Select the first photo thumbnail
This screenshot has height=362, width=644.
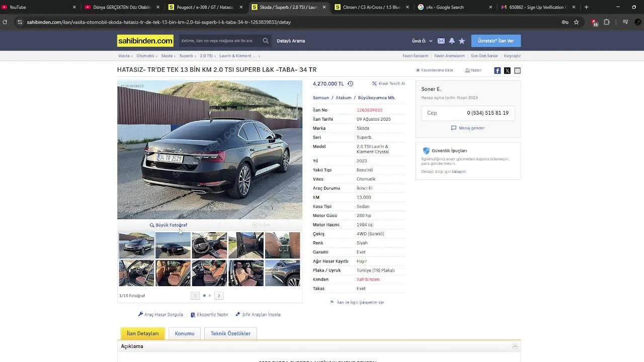tap(136, 245)
